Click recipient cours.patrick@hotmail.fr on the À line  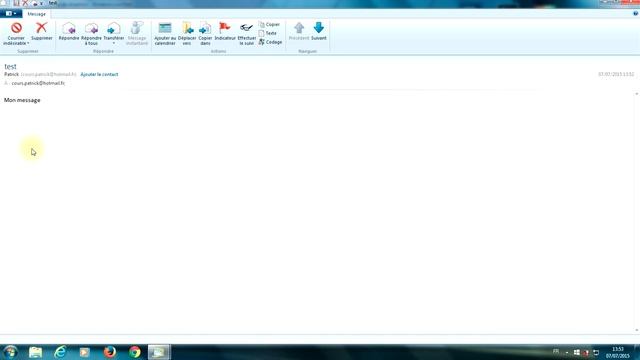click(38, 83)
